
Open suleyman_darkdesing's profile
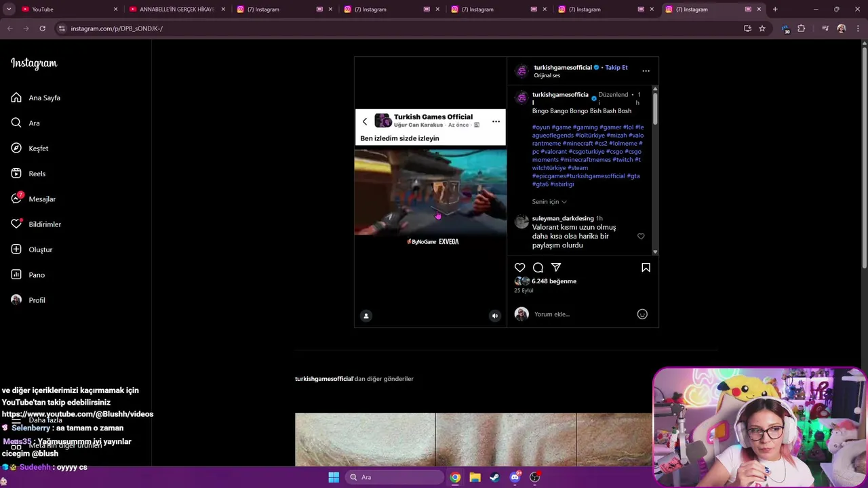click(563, 218)
